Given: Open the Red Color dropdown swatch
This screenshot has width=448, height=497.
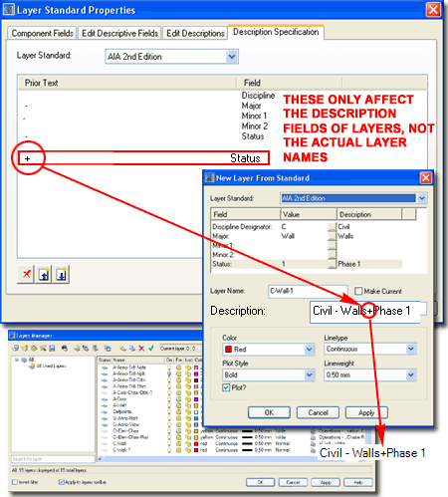Looking at the screenshot, I should click(268, 350).
